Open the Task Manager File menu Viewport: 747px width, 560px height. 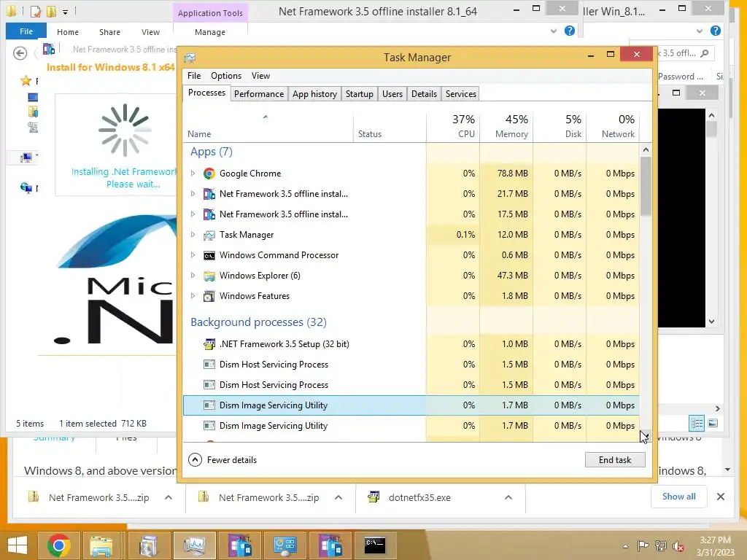point(194,76)
